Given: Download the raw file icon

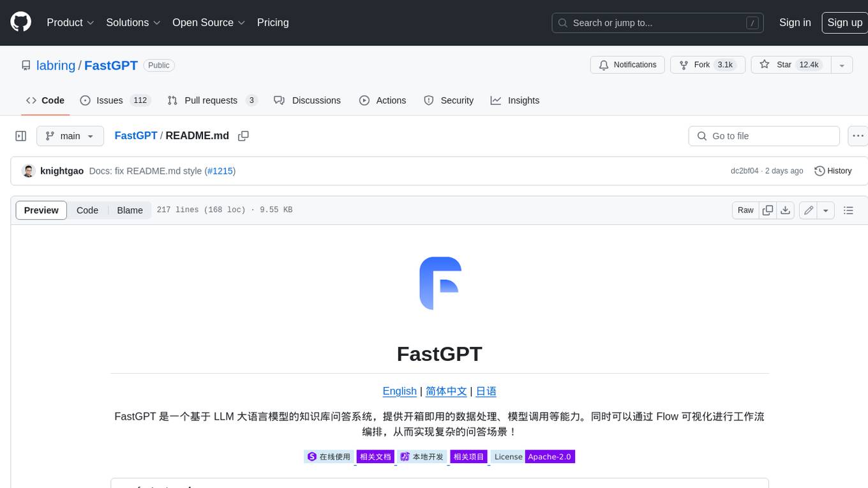Looking at the screenshot, I should 786,210.
